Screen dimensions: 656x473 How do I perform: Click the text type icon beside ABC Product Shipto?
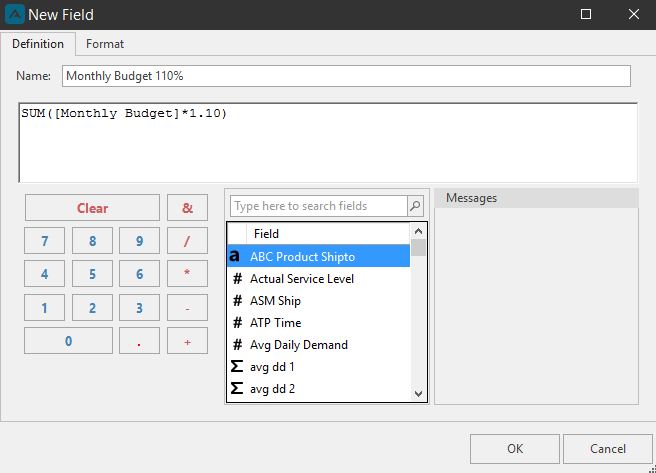coord(235,256)
